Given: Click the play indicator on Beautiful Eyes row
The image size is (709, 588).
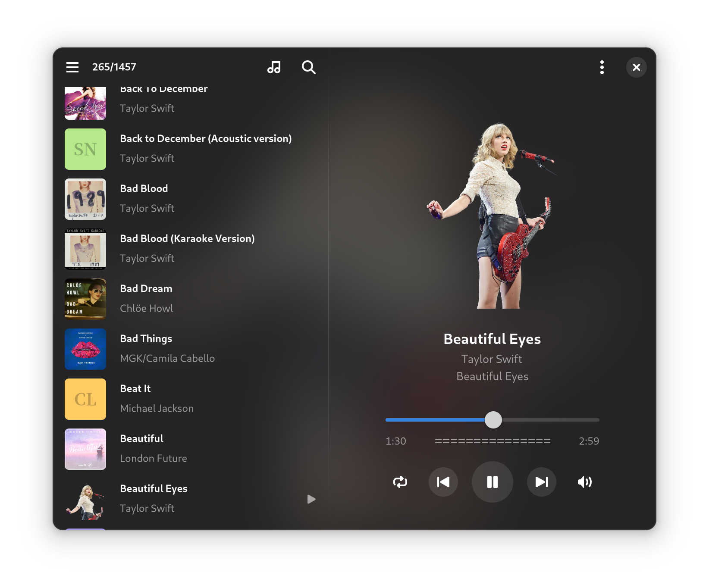Looking at the screenshot, I should 311,499.
